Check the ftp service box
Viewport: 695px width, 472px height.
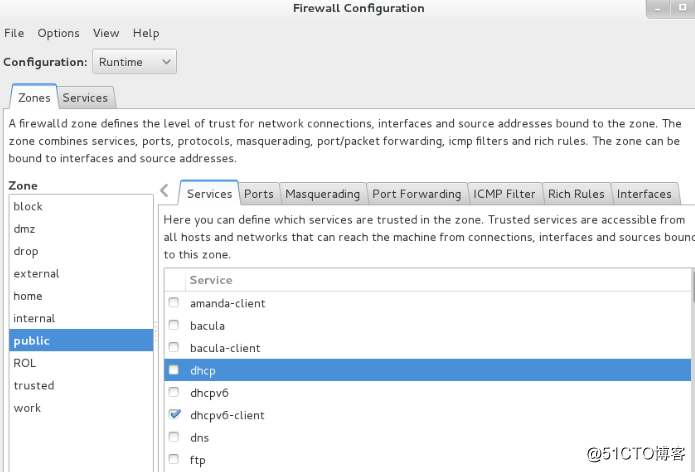pyautogui.click(x=174, y=460)
